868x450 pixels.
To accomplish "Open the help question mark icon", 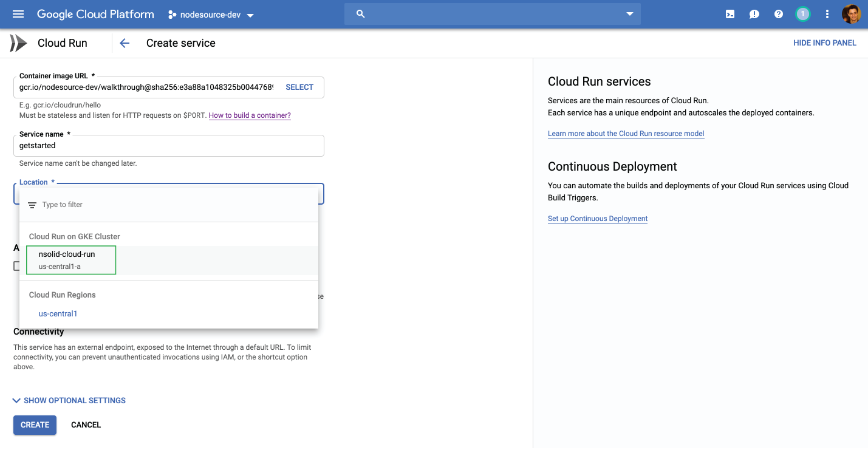I will [779, 14].
